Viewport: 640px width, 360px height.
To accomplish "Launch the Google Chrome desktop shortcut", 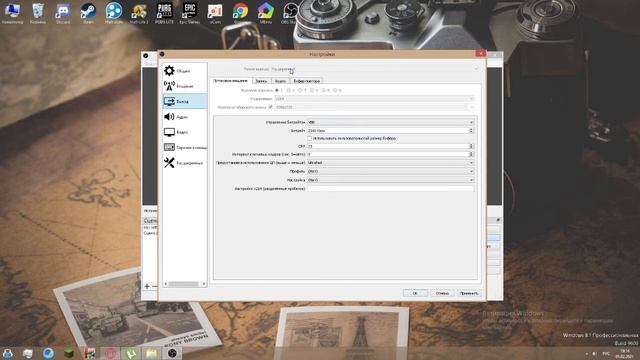I will [240, 13].
